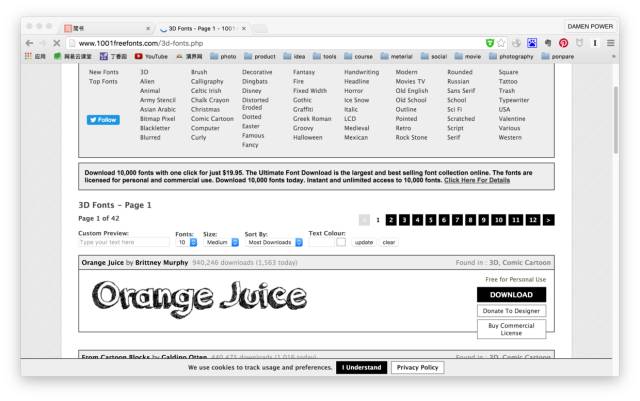Open the green shield extension
Screen dimensions: 640x401
point(490,43)
